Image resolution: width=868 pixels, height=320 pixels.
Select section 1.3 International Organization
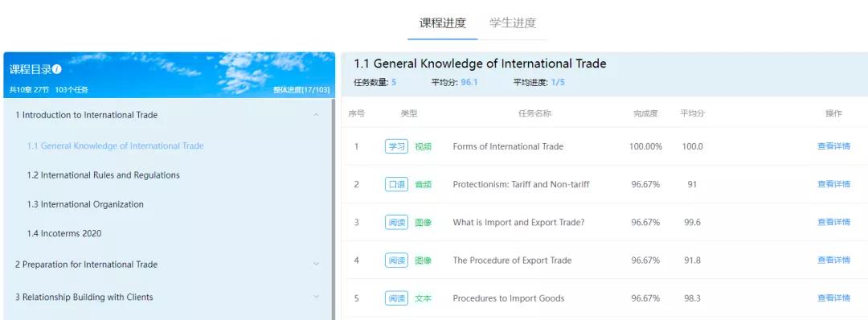click(85, 204)
